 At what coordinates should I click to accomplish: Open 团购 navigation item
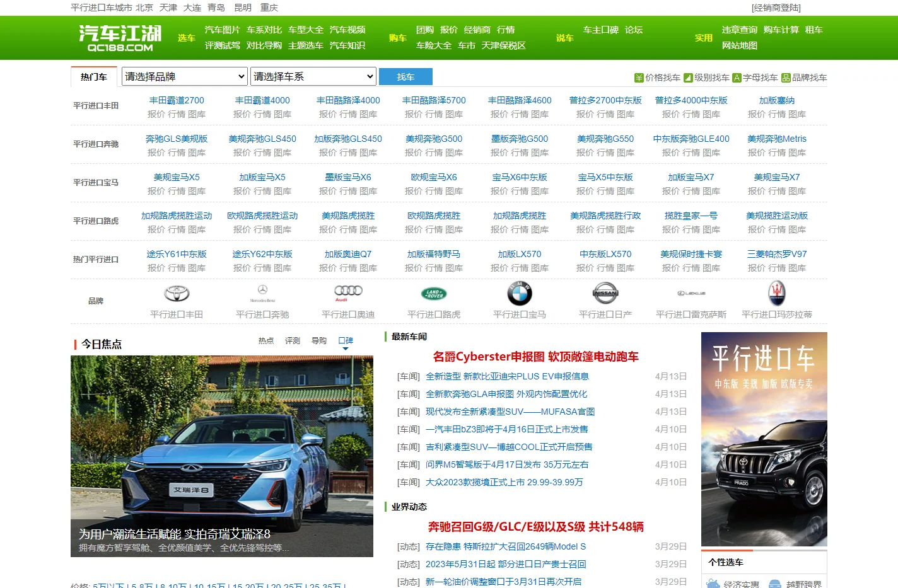[x=425, y=30]
